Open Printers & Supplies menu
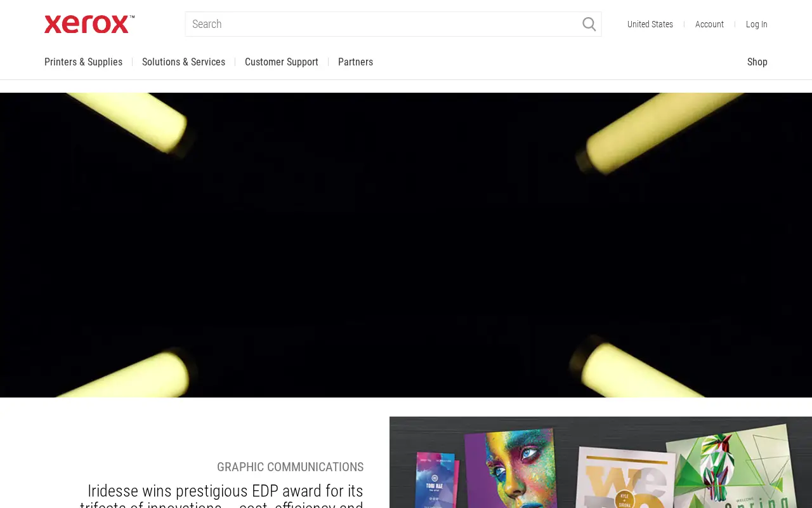 pos(83,62)
